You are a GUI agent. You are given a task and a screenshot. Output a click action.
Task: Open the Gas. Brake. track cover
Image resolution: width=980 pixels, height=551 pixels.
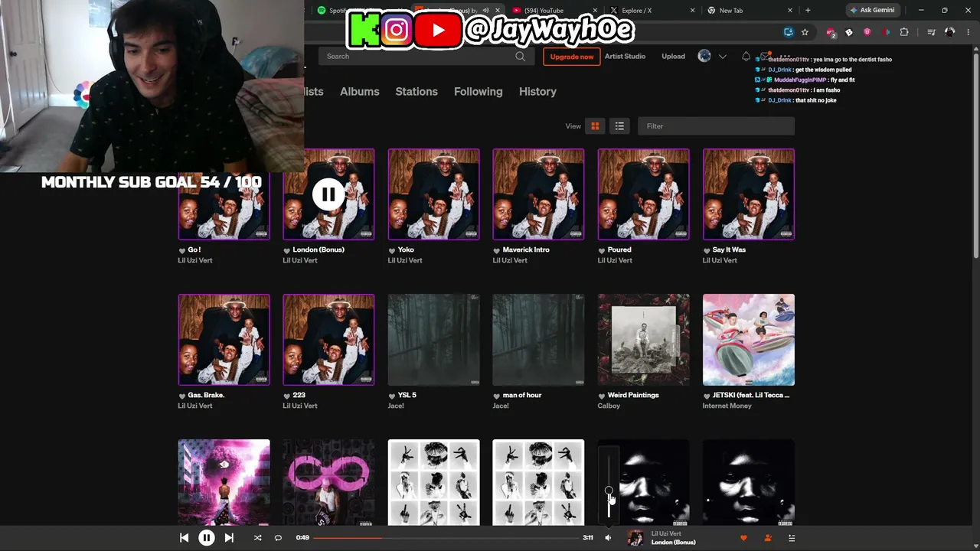pyautogui.click(x=224, y=340)
